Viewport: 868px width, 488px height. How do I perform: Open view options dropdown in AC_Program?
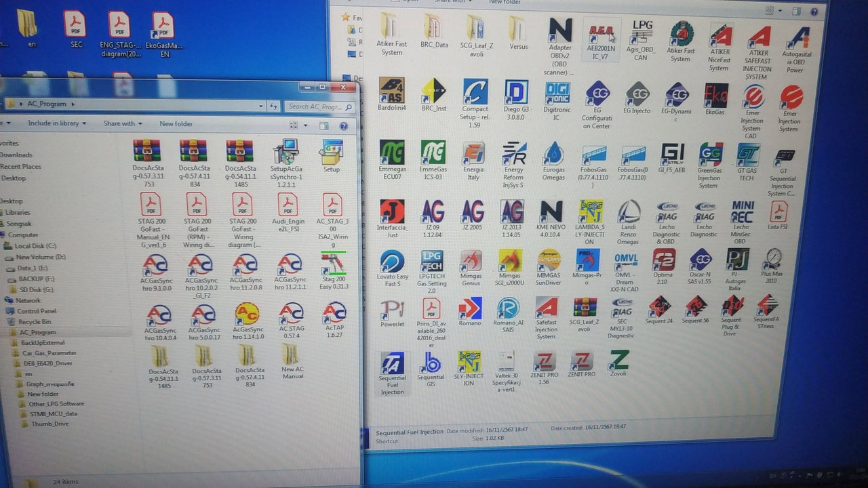(x=305, y=125)
